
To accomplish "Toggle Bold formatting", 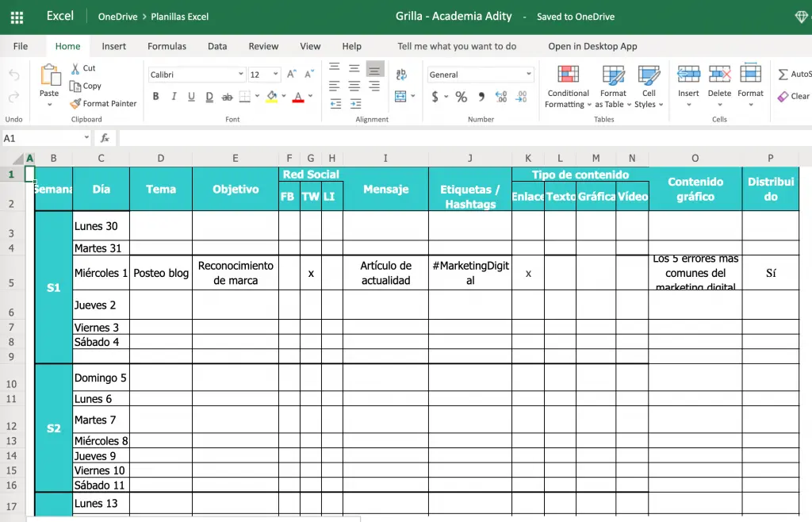I will (x=156, y=96).
